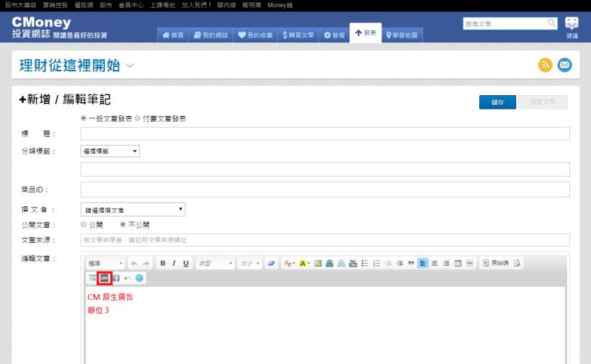Center align text in the editor
Image resolution: width=591 pixels, height=364 pixels.
click(x=435, y=263)
